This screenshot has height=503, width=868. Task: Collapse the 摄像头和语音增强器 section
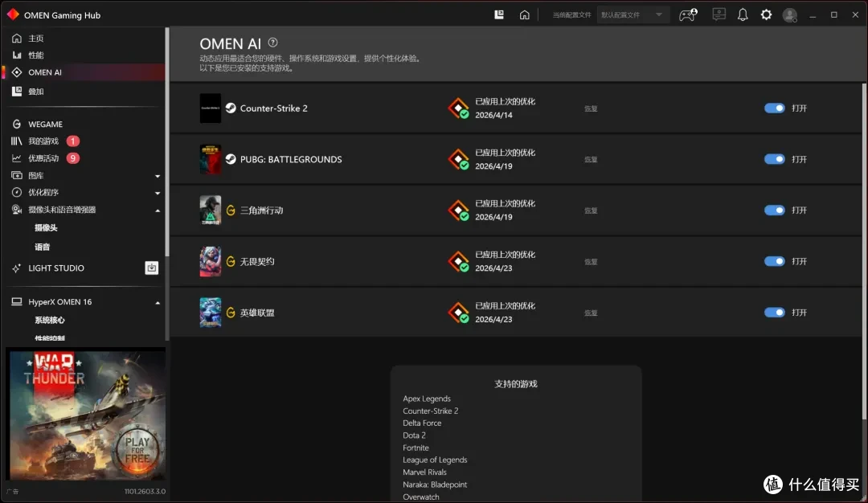pos(158,211)
